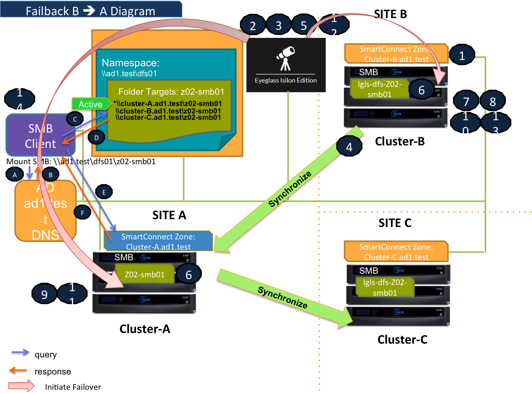Click step circle number 8
The image size is (532, 394).
pyautogui.click(x=493, y=101)
